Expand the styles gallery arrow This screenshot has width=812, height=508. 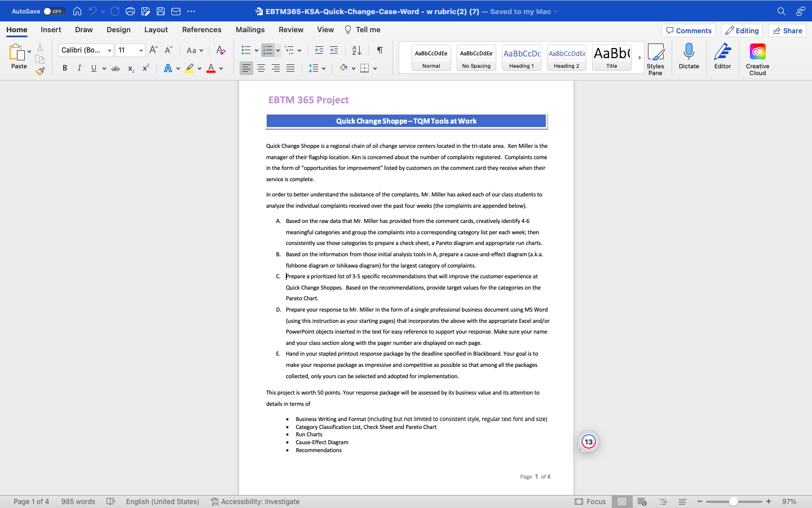tap(639, 57)
